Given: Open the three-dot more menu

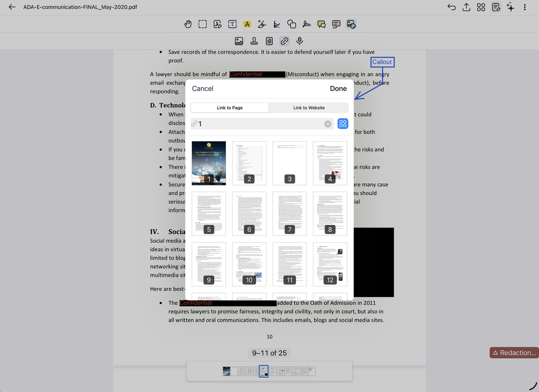Looking at the screenshot, I should coord(525,7).
